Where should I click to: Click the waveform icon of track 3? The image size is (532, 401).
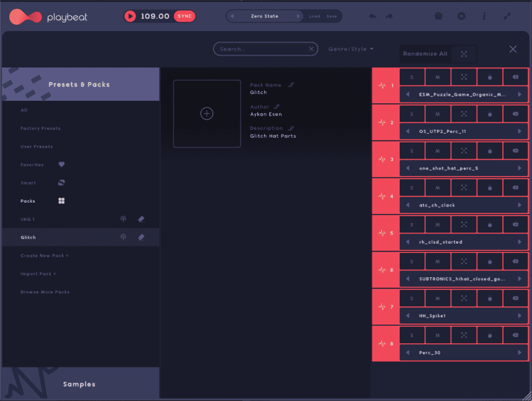pyautogui.click(x=382, y=159)
